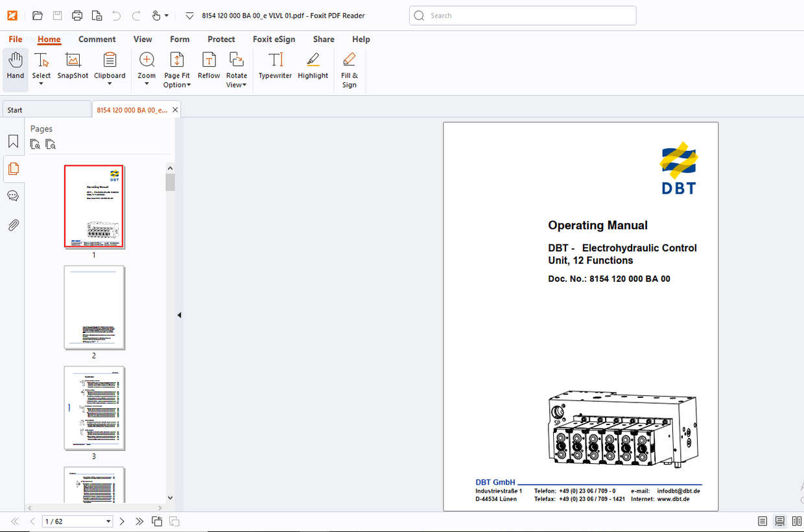Open the Fill & Sign tool
The height and width of the screenshot is (532, 804).
pyautogui.click(x=349, y=61)
